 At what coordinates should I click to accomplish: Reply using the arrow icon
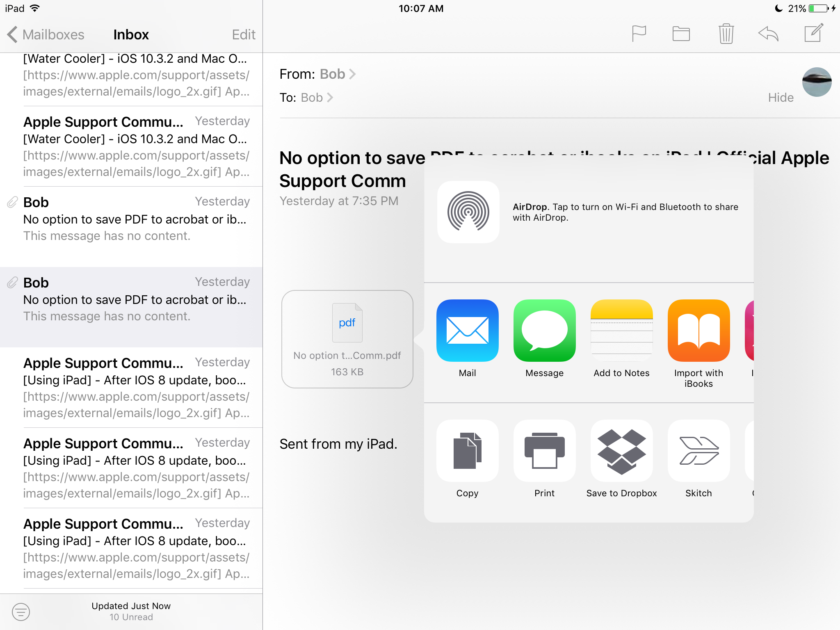point(768,34)
